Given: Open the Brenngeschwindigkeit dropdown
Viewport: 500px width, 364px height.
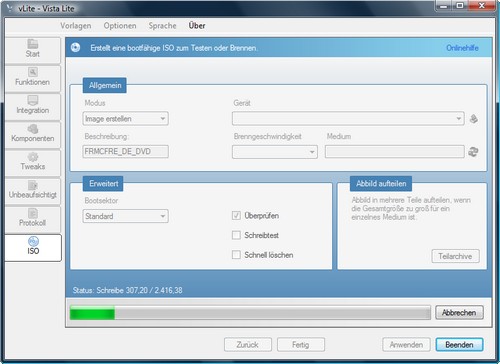Looking at the screenshot, I should 275,152.
